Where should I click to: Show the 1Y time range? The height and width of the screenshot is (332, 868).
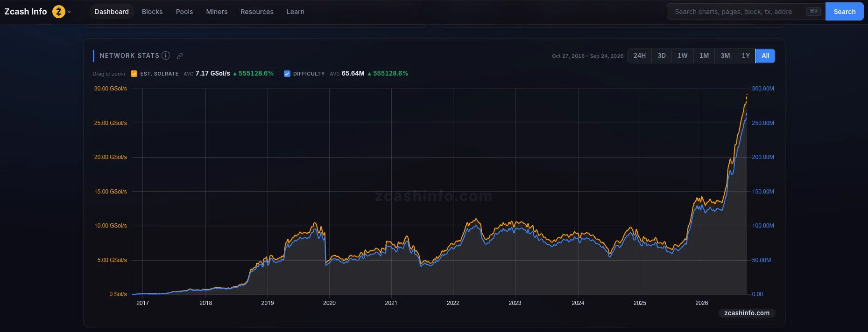(x=746, y=56)
